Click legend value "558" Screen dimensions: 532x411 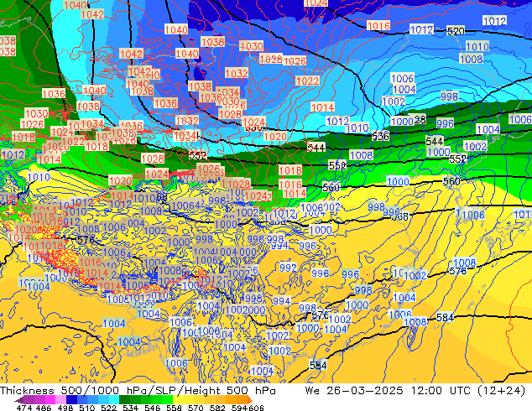174,408
